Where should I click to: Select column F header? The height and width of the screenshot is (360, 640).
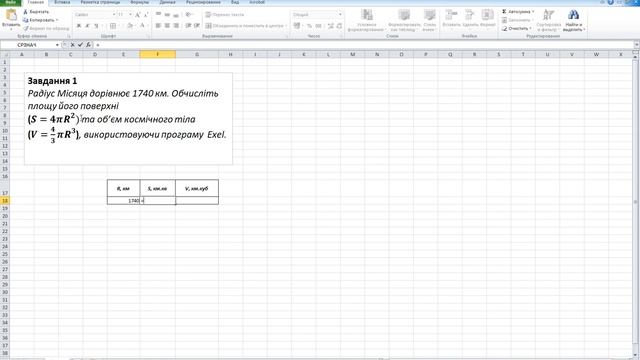[x=158, y=54]
